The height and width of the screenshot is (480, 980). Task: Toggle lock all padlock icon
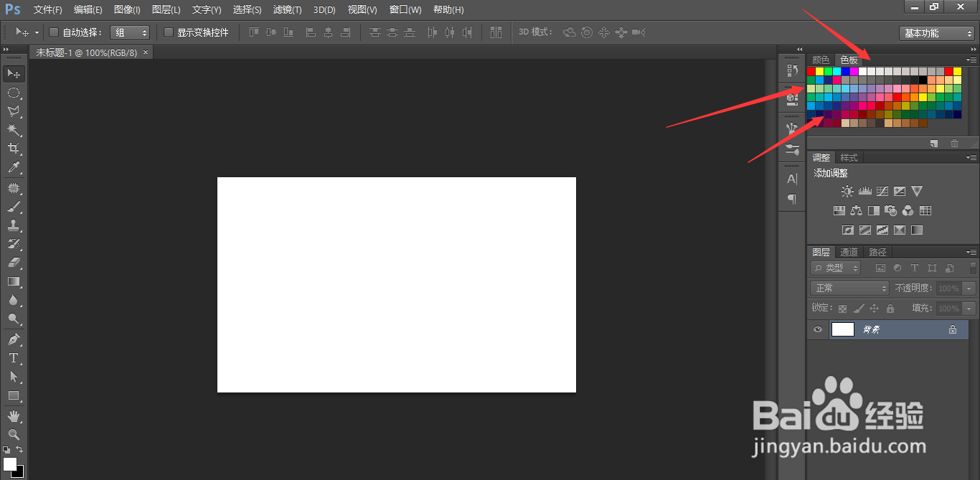tap(890, 309)
